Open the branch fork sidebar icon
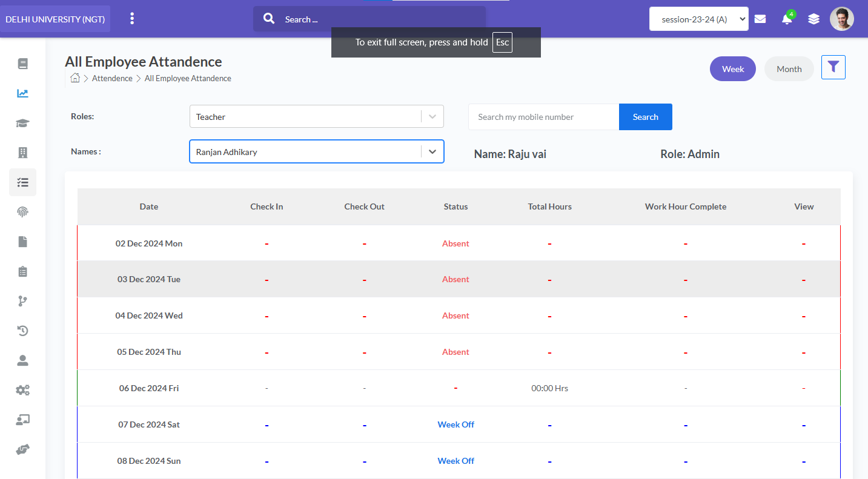The width and height of the screenshot is (868, 479). click(x=22, y=301)
